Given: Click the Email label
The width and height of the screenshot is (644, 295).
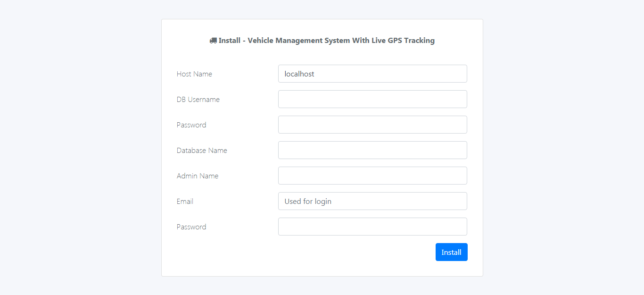Looking at the screenshot, I should point(184,201).
